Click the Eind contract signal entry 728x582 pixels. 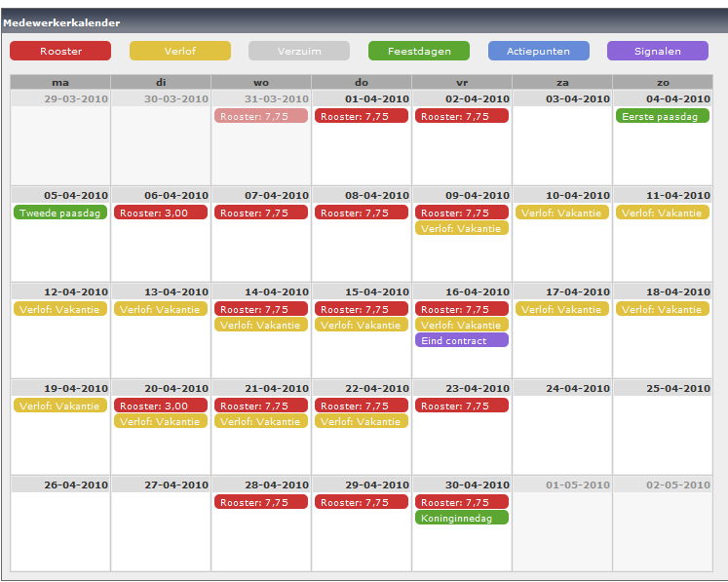click(x=462, y=340)
